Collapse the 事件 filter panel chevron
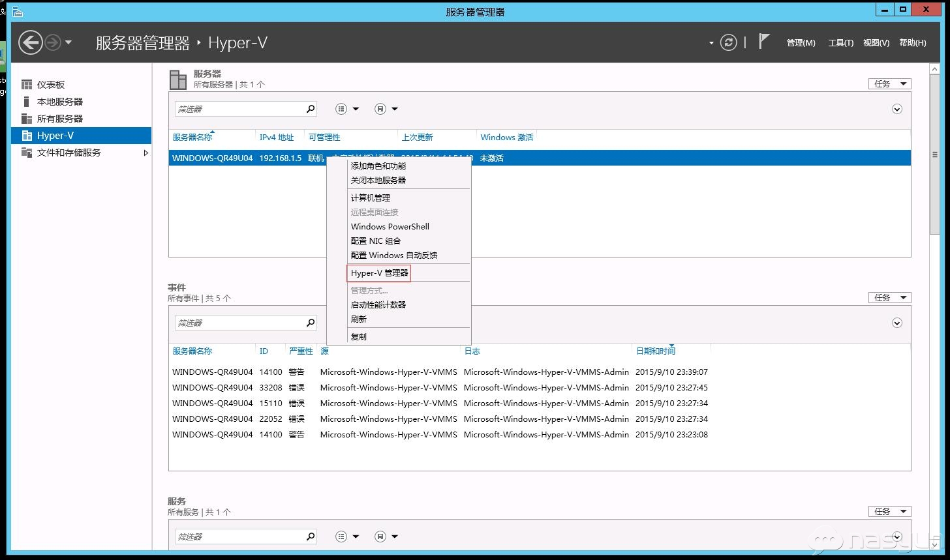Viewport: 950px width, 560px height. 897,323
